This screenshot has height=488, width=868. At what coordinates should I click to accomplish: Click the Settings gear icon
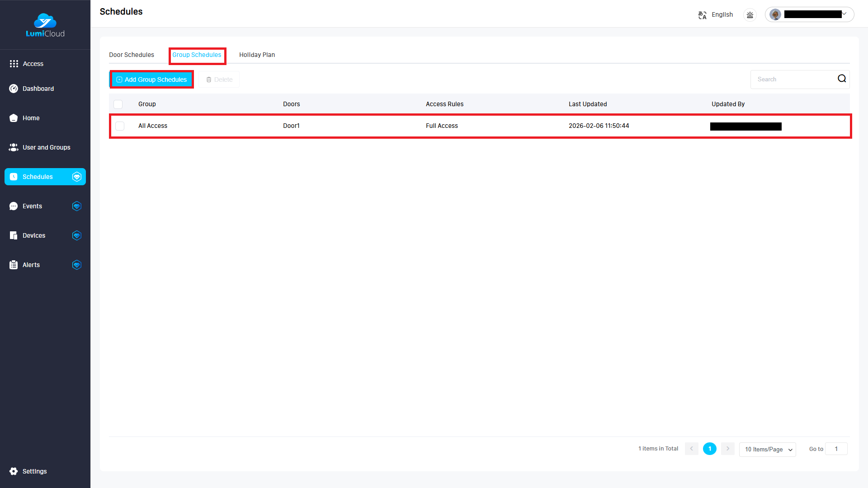[14, 471]
